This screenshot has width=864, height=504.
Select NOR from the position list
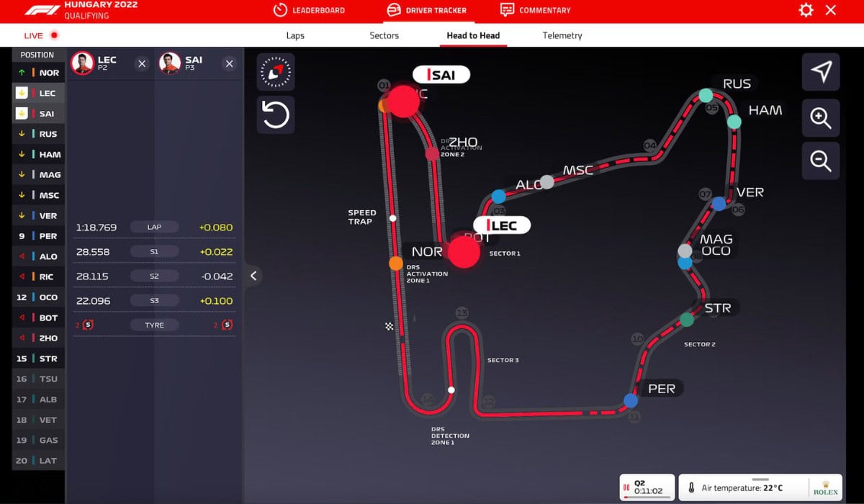(38, 72)
